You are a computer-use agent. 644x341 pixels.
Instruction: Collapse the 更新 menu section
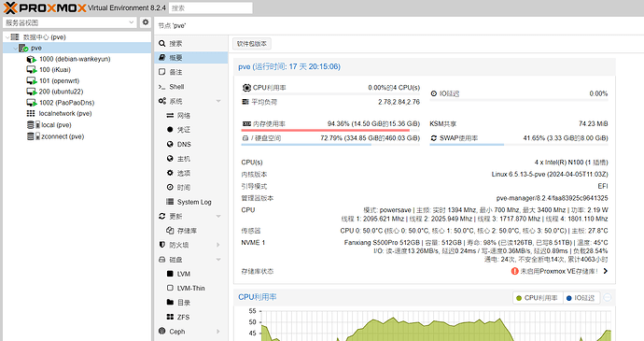click(x=218, y=216)
